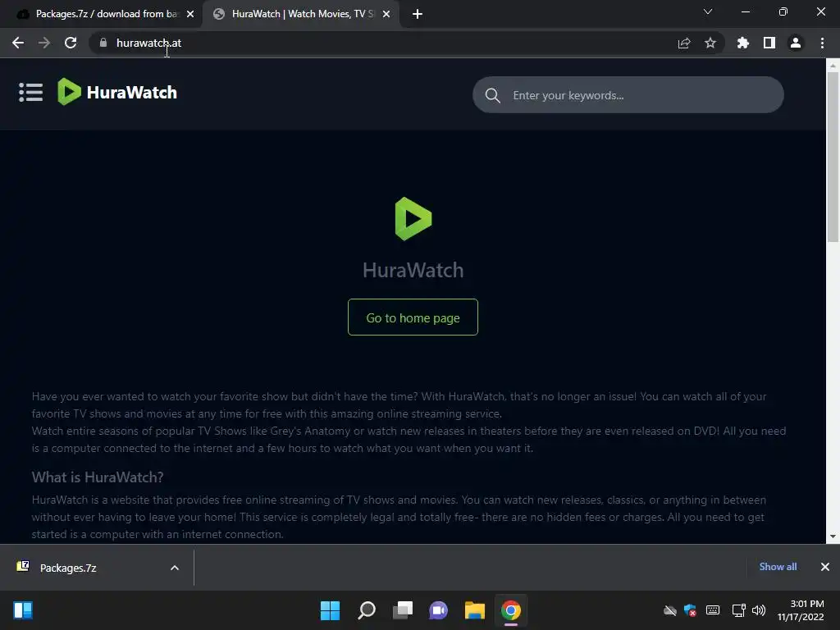Open Task View on taskbar
The width and height of the screenshot is (840, 630).
click(x=402, y=610)
